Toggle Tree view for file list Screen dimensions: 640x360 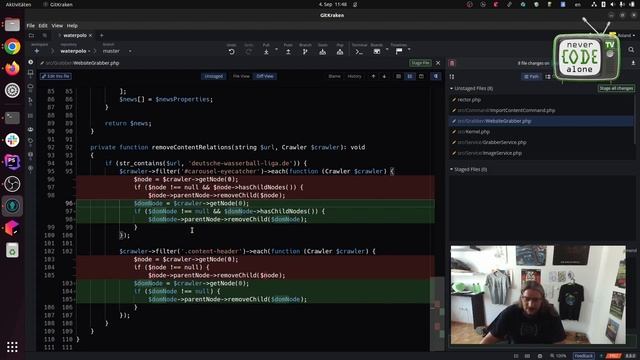click(x=548, y=76)
